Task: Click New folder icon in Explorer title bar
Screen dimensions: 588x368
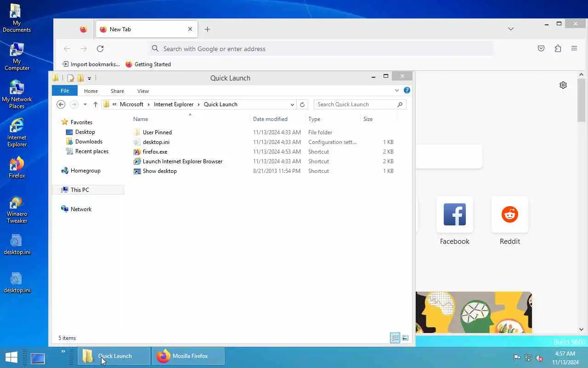Action: pos(80,78)
